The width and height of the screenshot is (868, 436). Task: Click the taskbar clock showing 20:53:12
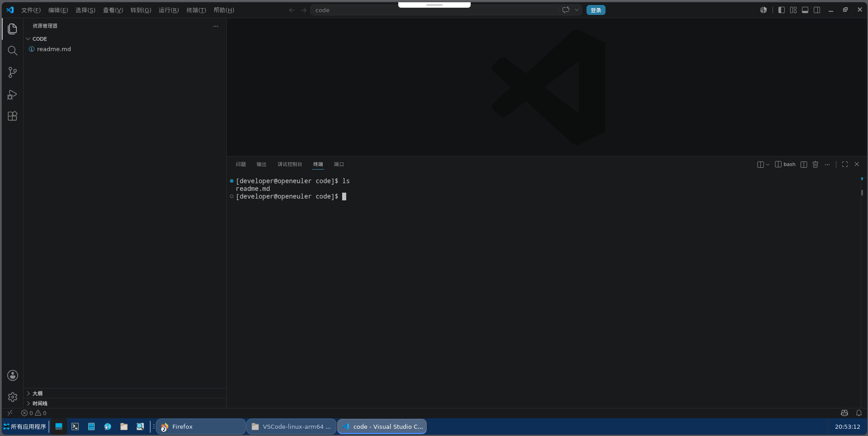pyautogui.click(x=847, y=427)
